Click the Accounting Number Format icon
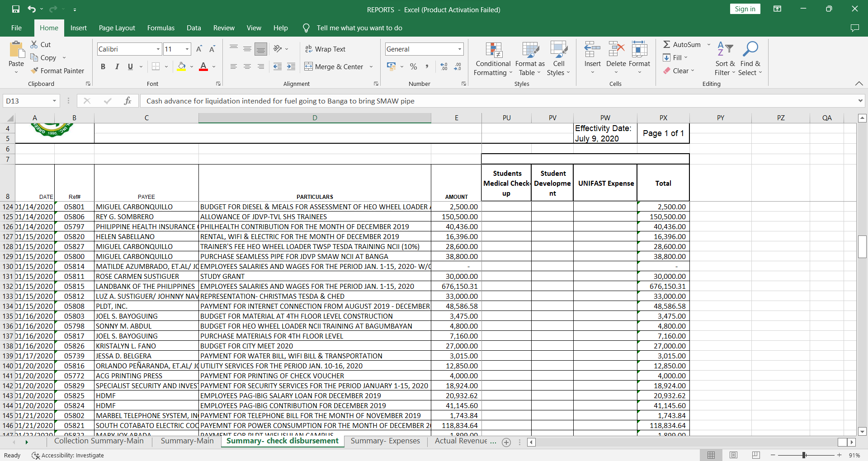The height and width of the screenshot is (461, 868). [392, 66]
